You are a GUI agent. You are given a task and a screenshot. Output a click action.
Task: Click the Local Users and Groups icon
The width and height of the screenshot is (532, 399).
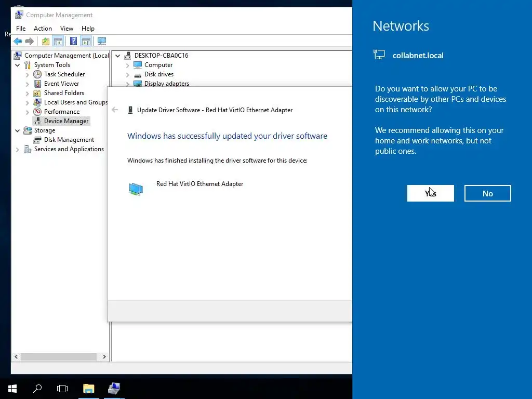click(37, 102)
